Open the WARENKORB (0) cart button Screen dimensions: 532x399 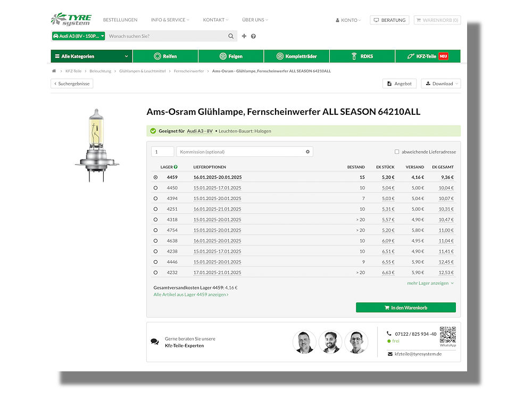(x=437, y=20)
